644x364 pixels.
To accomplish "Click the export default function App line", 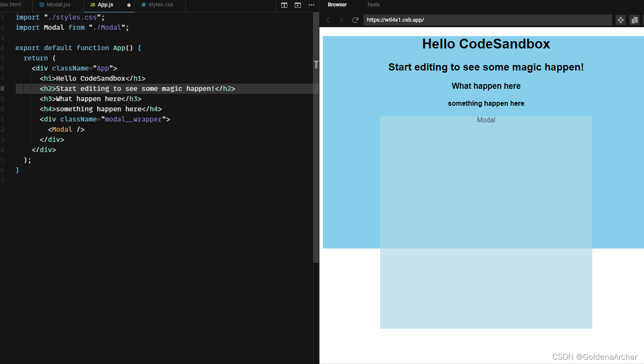I will click(x=78, y=48).
